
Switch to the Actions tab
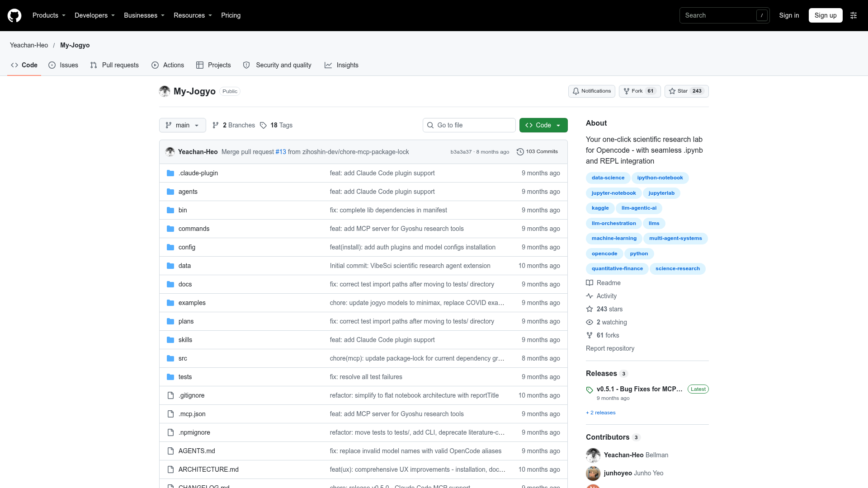pos(168,65)
